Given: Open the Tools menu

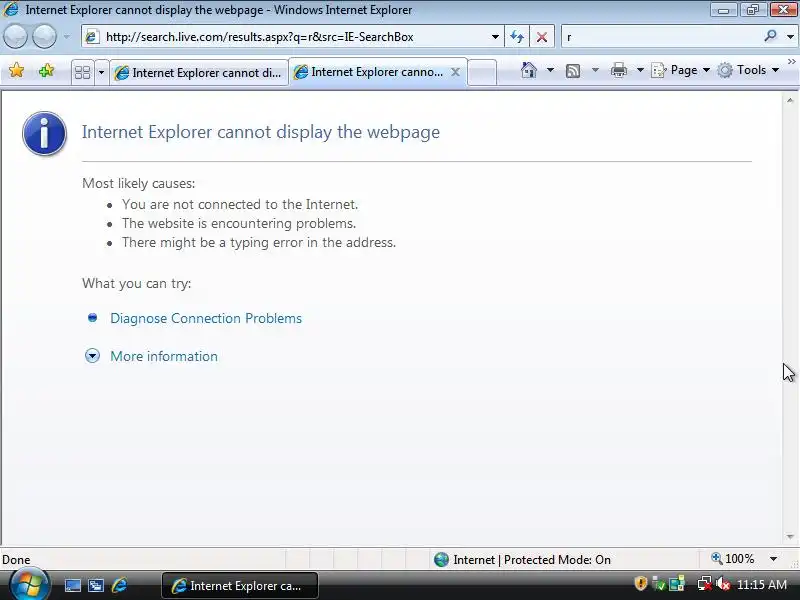Looking at the screenshot, I should pos(747,70).
